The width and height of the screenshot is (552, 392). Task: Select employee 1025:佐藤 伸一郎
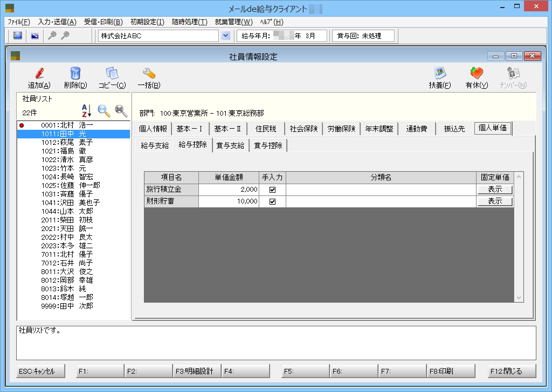(x=73, y=185)
